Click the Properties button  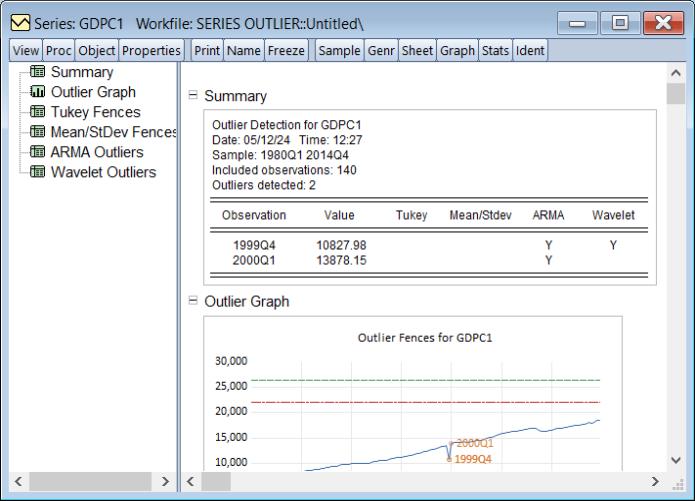(151, 50)
